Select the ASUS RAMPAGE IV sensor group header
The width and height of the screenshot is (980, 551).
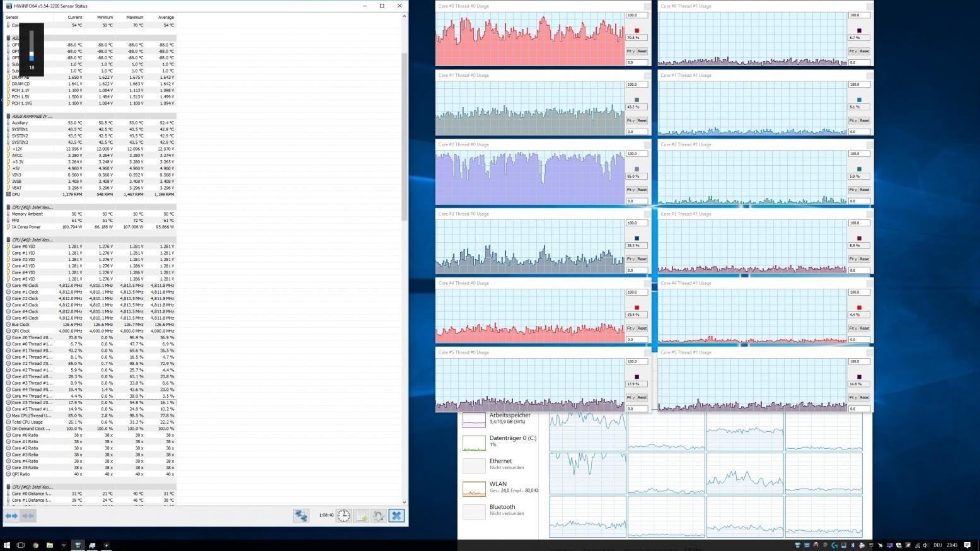[x=90, y=116]
